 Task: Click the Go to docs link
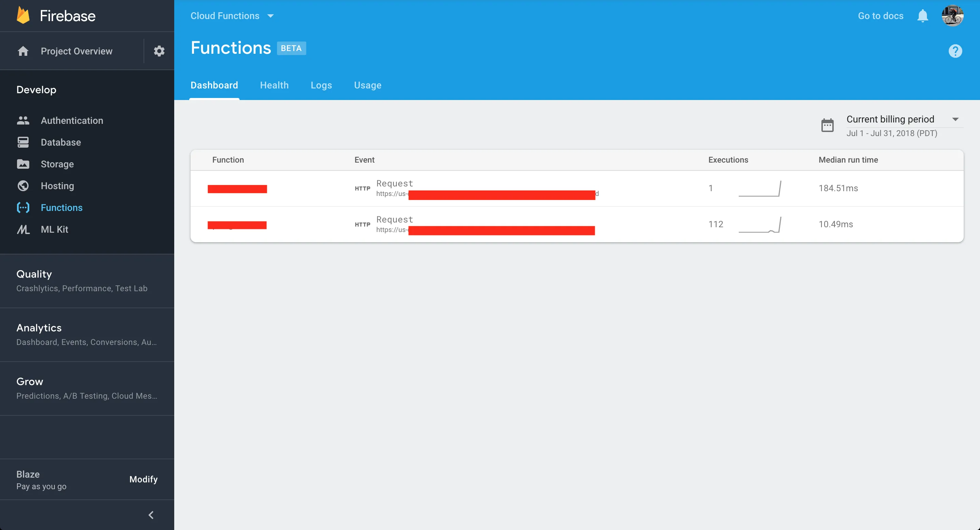click(880, 16)
